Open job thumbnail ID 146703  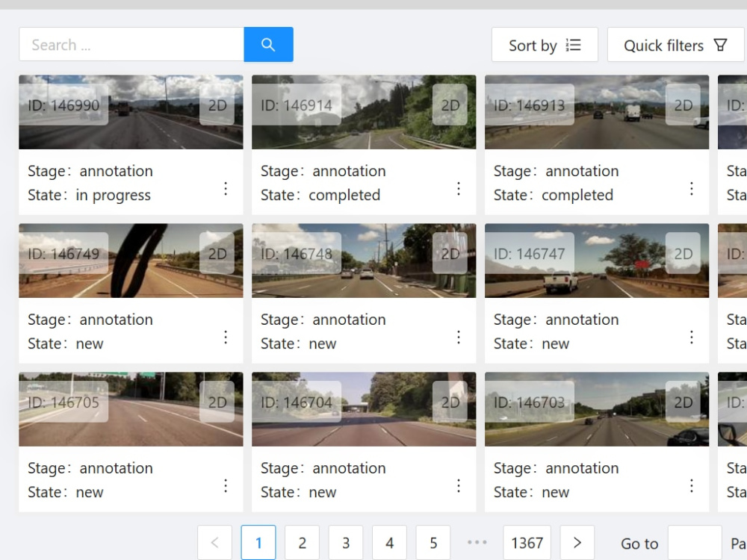click(597, 409)
